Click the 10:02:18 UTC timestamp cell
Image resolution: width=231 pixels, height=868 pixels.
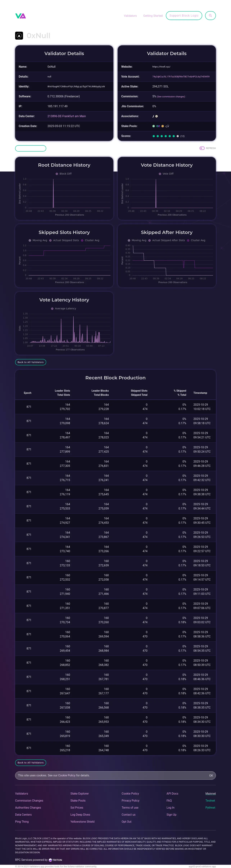(202, 409)
